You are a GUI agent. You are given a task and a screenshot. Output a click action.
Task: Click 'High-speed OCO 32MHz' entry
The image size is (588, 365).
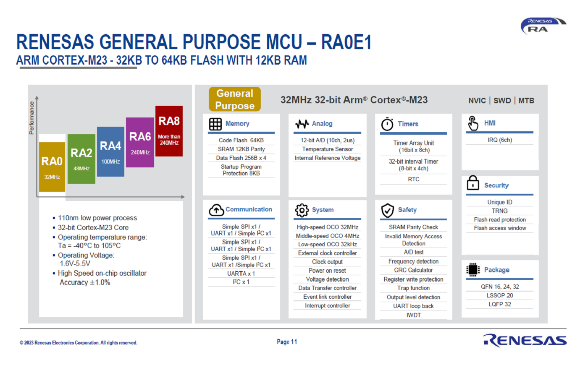pos(328,227)
